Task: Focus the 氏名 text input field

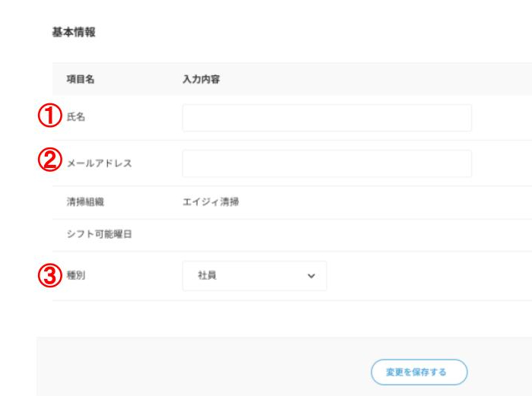Action: 327,118
